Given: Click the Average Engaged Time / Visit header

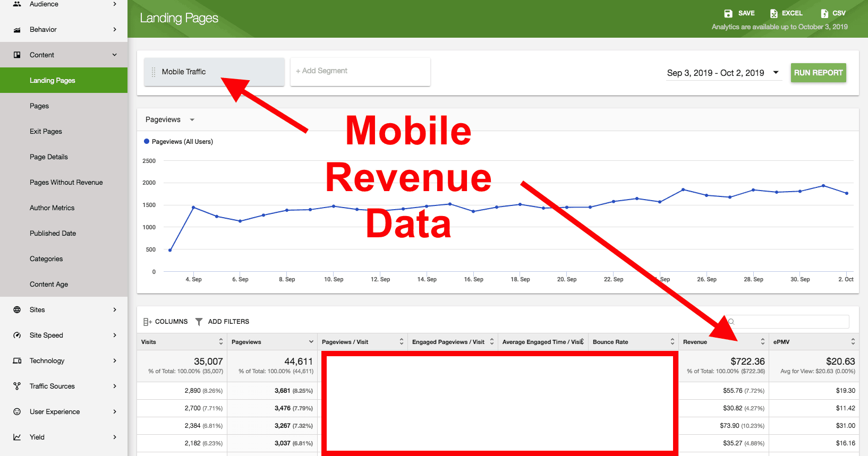Looking at the screenshot, I should [543, 342].
